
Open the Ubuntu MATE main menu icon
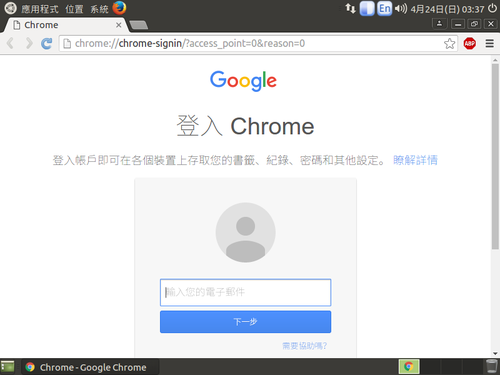coord(10,8)
